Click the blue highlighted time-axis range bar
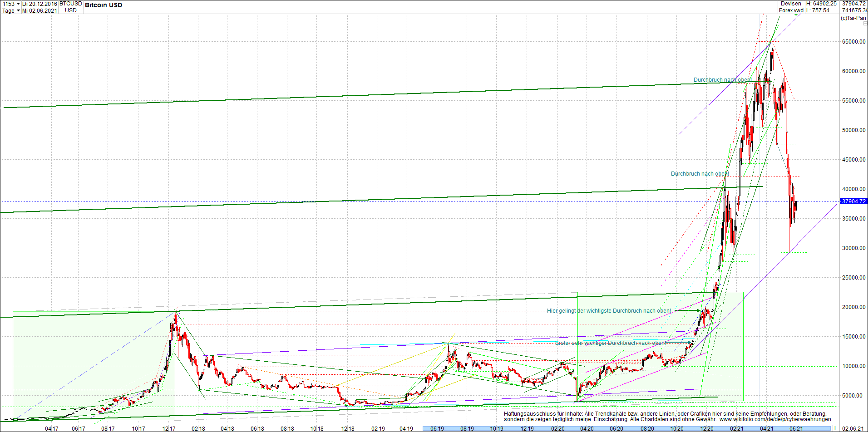The width and height of the screenshot is (868, 432). [x=626, y=428]
